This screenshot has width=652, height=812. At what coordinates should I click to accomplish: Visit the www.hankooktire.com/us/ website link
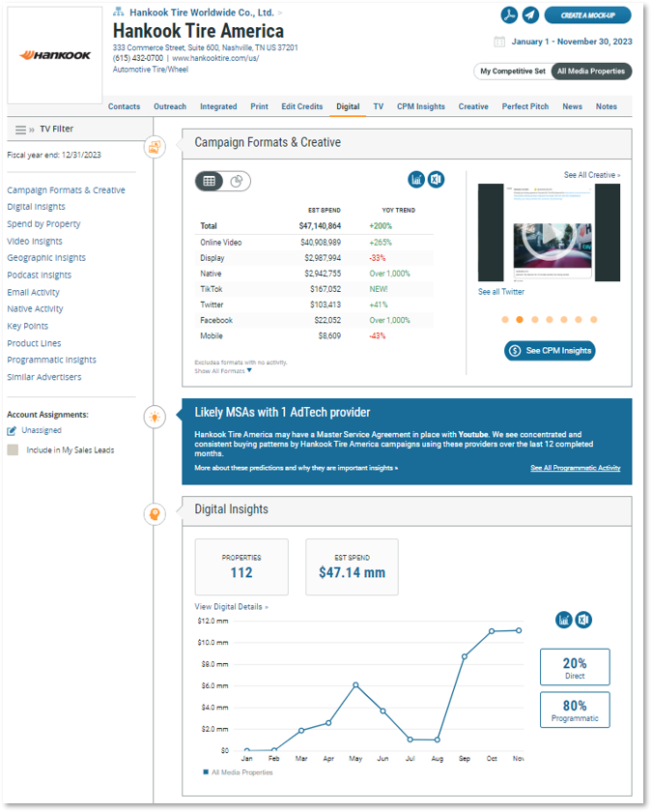tap(215, 58)
